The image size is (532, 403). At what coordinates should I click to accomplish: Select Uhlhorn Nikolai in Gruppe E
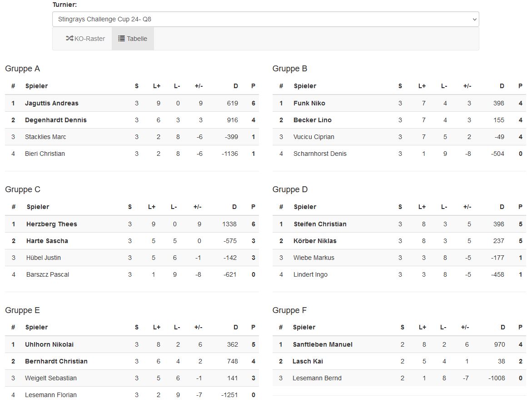(x=49, y=344)
